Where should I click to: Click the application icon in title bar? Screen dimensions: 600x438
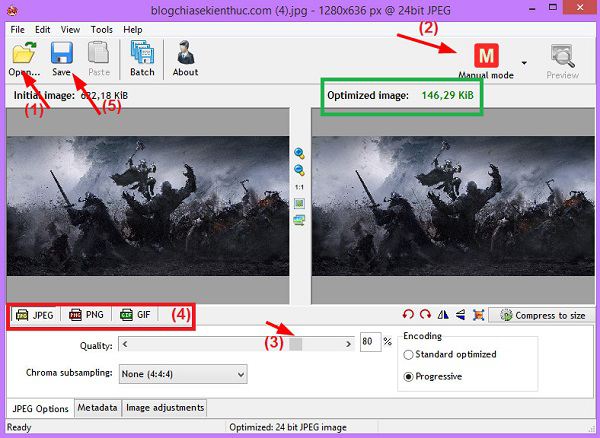coord(12,10)
